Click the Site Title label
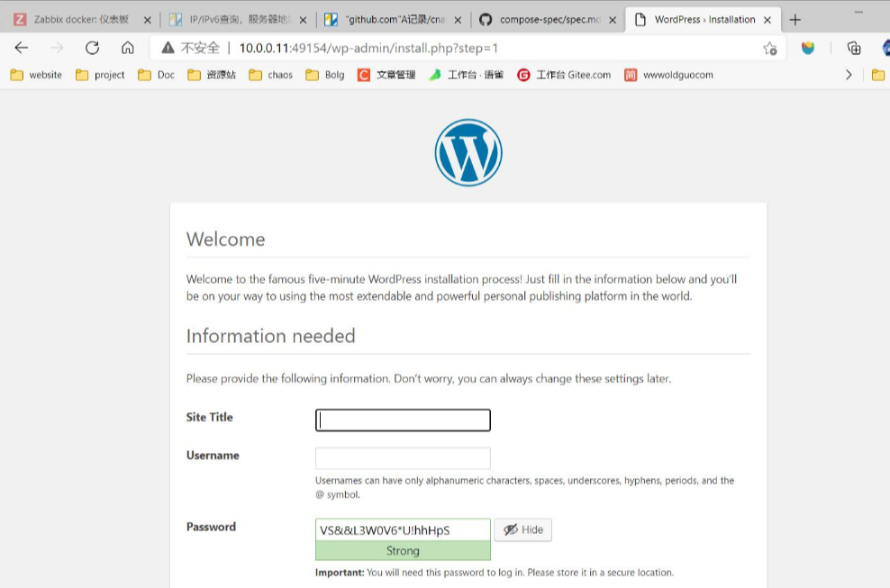 pos(210,417)
